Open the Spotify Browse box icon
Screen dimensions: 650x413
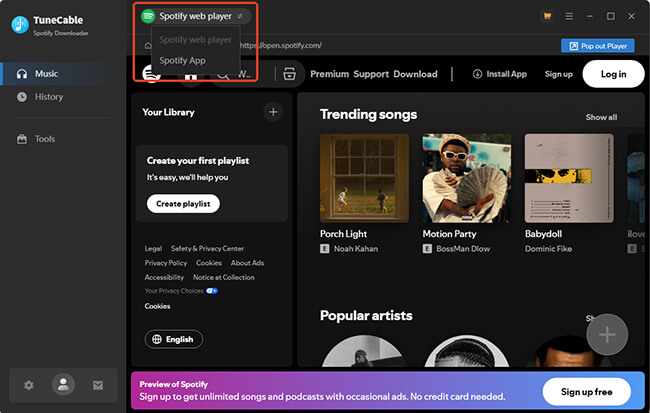tap(289, 74)
